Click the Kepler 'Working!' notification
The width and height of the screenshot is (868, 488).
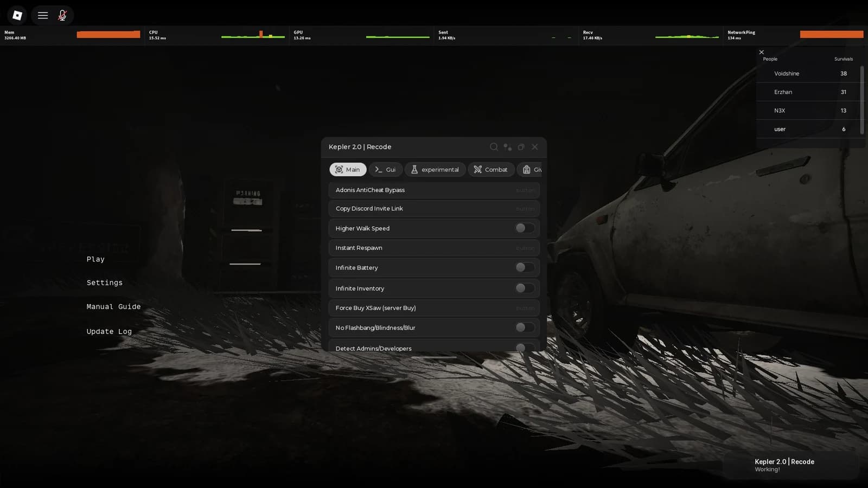point(792,465)
